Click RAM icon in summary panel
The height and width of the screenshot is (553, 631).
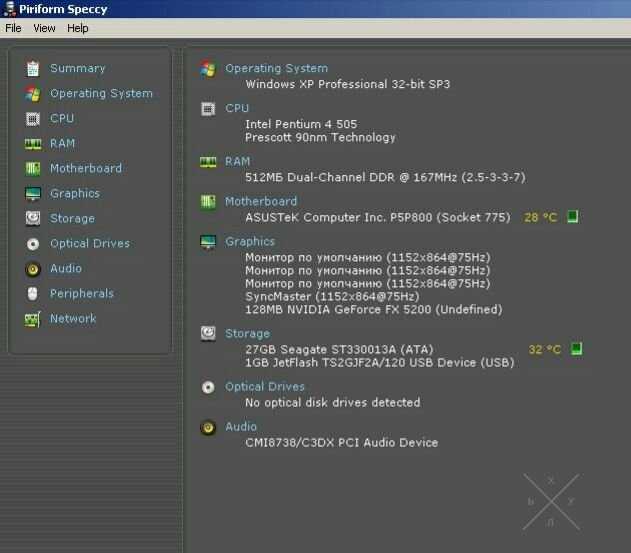(x=208, y=162)
